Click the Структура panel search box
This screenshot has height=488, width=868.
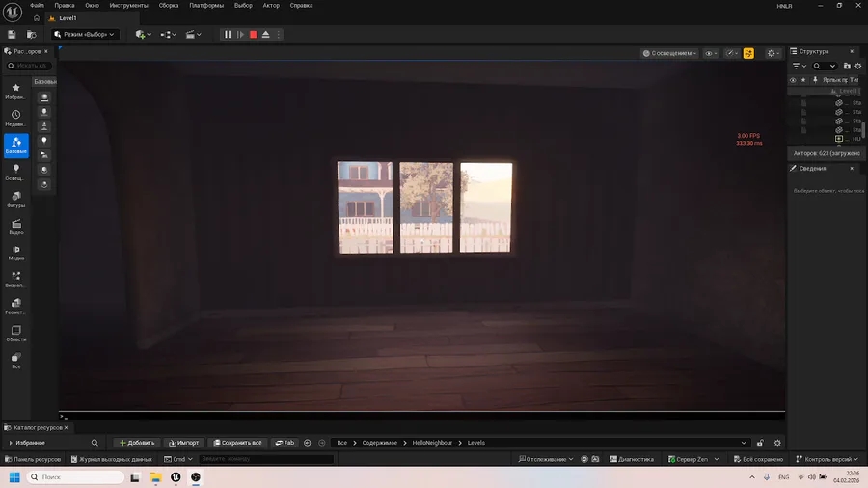coord(825,66)
